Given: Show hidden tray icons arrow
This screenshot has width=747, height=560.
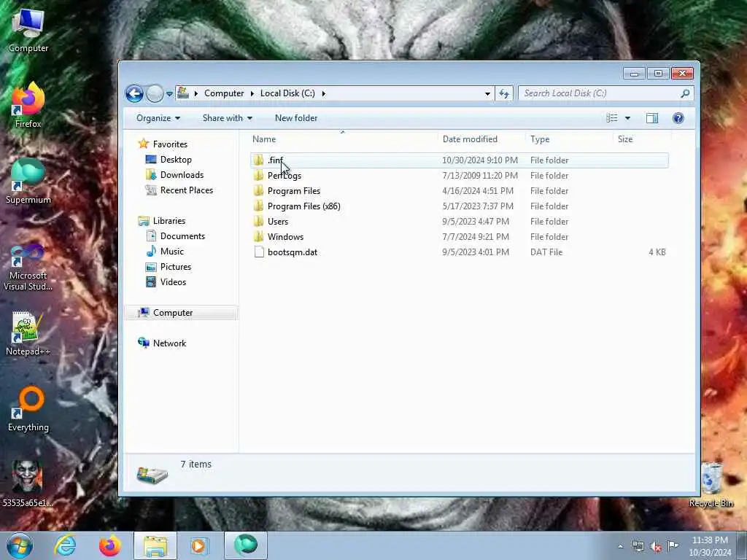Looking at the screenshot, I should coord(620,547).
